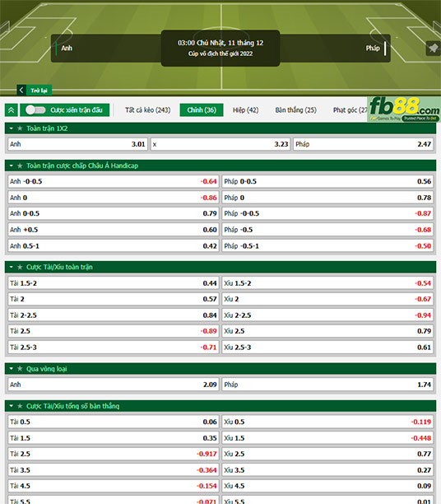Star the Toàn trận 1X2 market
The height and width of the screenshot is (504, 441).
(x=20, y=128)
